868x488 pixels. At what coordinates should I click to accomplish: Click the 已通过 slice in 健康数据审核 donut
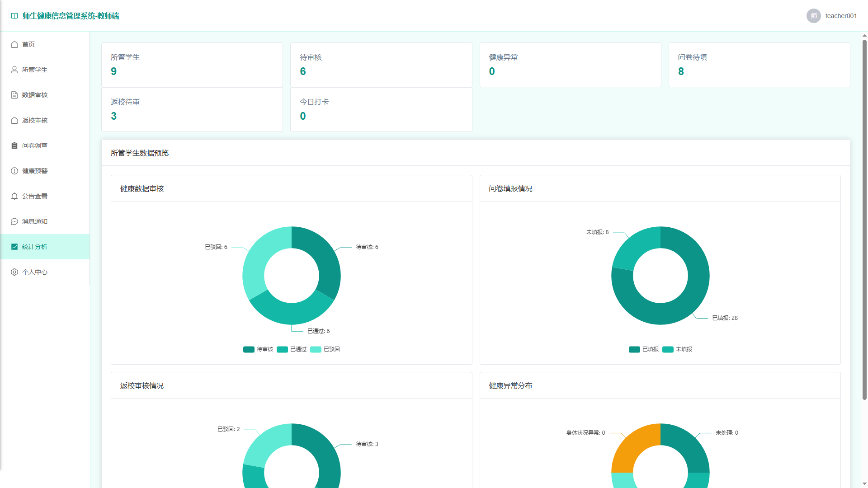tap(292, 314)
